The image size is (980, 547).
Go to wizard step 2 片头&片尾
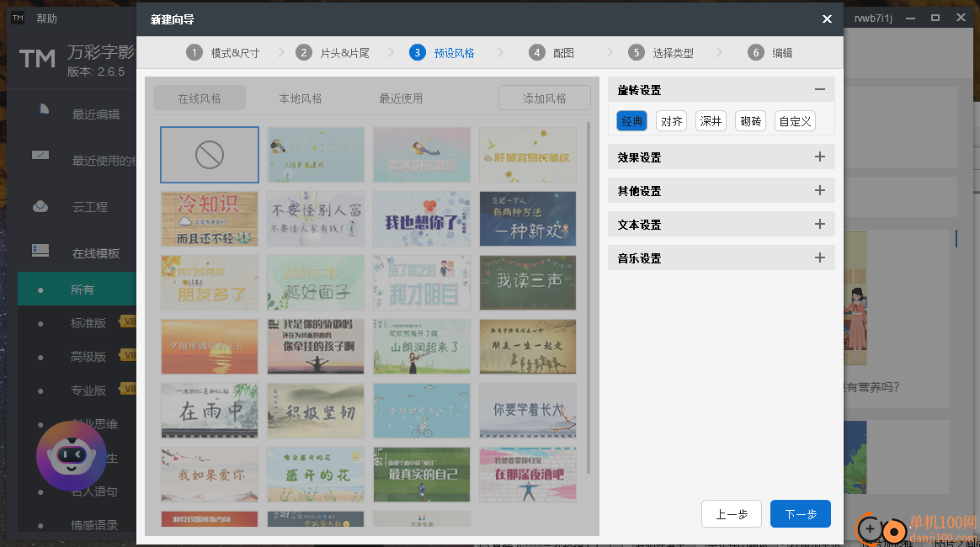coord(333,53)
